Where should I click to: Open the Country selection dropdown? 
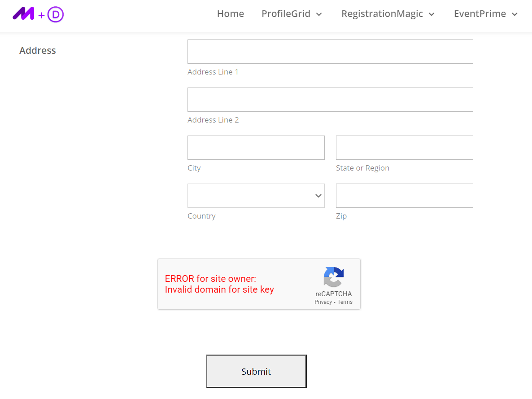256,196
